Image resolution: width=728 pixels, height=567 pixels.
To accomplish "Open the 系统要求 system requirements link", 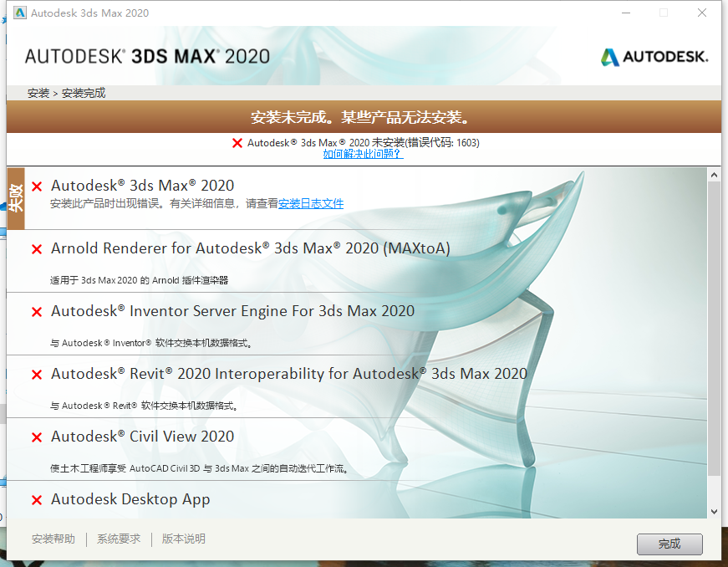I will click(x=118, y=539).
